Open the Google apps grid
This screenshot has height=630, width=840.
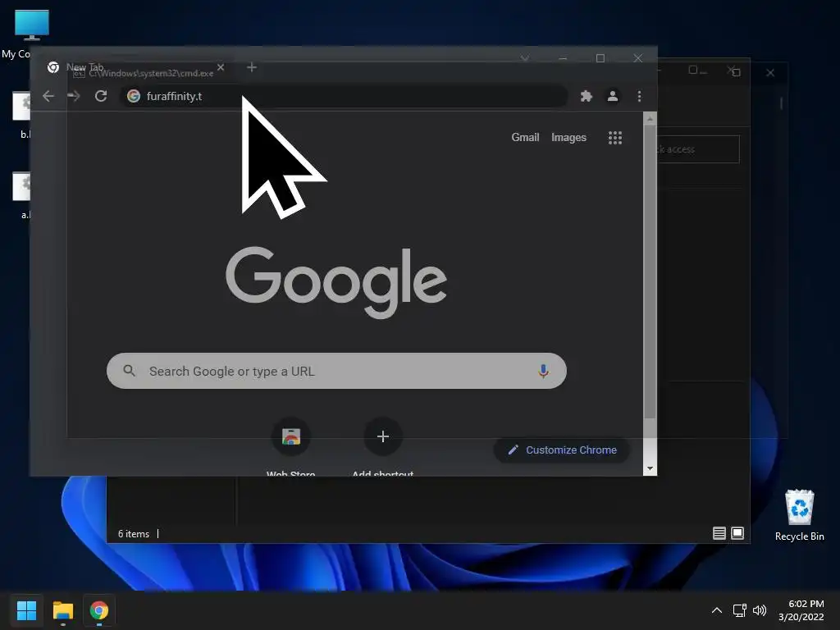point(615,138)
